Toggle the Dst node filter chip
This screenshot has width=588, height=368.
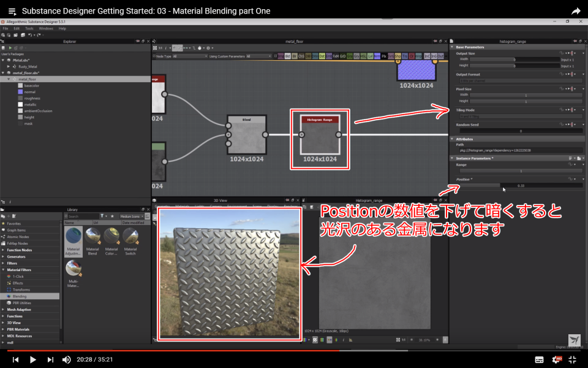pos(322,56)
